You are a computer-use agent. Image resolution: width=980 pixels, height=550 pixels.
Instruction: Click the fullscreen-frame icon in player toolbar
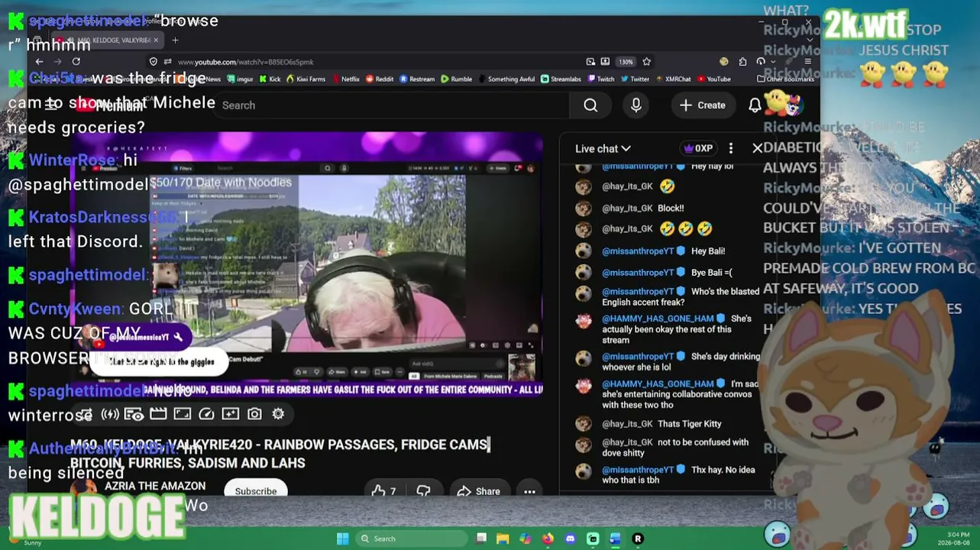tap(183, 414)
